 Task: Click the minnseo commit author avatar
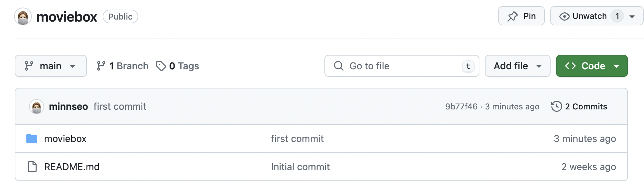(x=37, y=107)
